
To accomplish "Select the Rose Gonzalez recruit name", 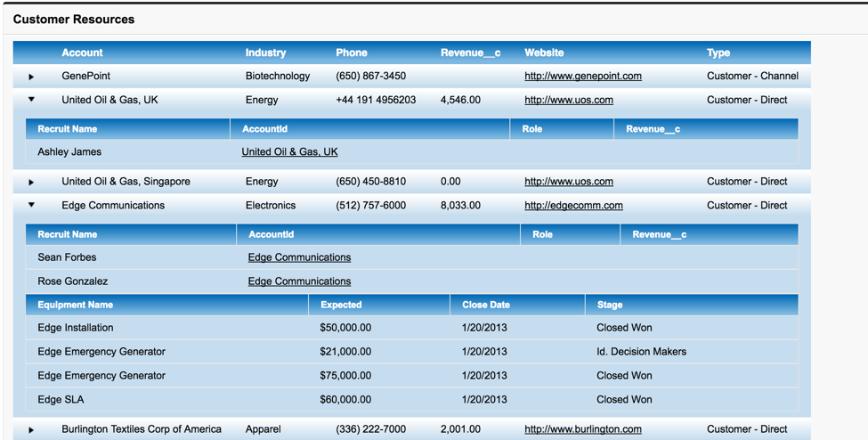I will (x=72, y=281).
